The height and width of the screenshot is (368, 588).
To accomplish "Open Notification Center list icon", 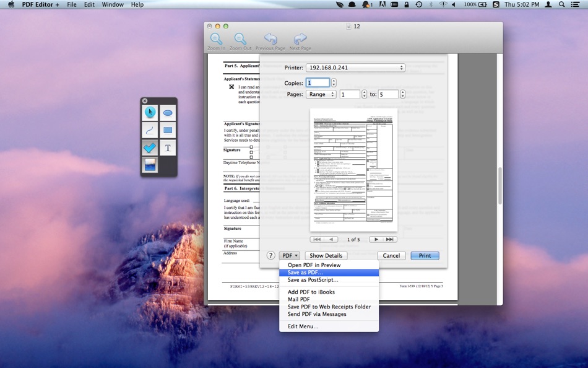I will coord(575,4).
